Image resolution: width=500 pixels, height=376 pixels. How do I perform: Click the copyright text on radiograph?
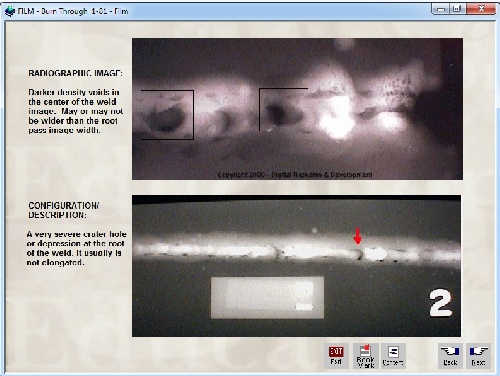(x=295, y=175)
